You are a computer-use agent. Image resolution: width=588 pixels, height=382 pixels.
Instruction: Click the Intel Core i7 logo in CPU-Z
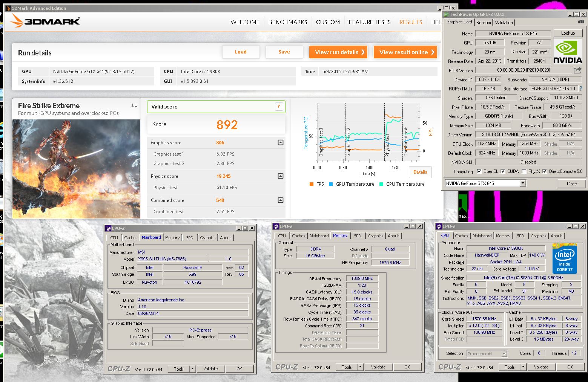[565, 259]
